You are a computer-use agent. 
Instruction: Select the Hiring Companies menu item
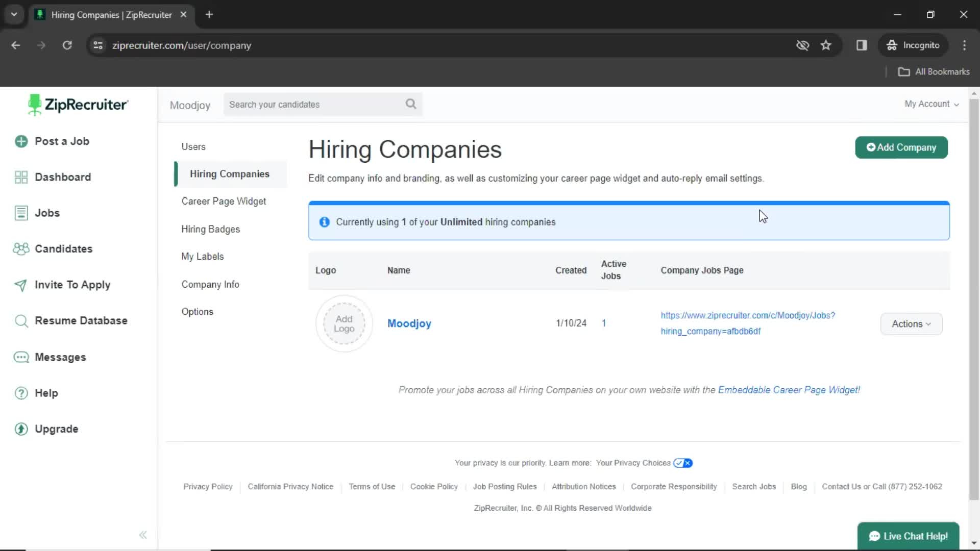tap(230, 174)
